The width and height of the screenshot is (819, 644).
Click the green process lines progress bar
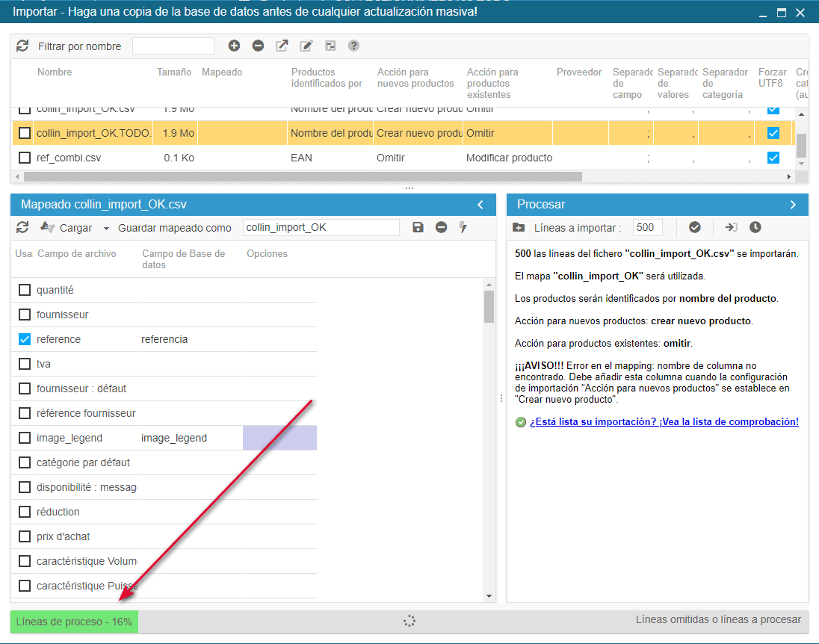tap(74, 621)
